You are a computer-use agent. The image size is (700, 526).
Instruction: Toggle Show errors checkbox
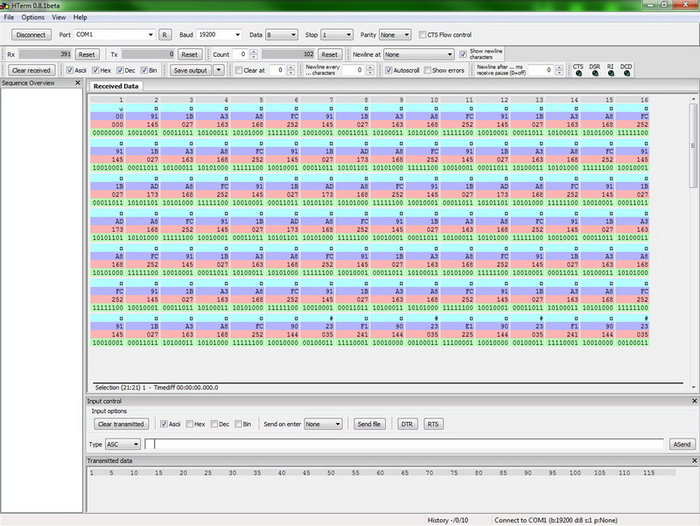coord(426,71)
